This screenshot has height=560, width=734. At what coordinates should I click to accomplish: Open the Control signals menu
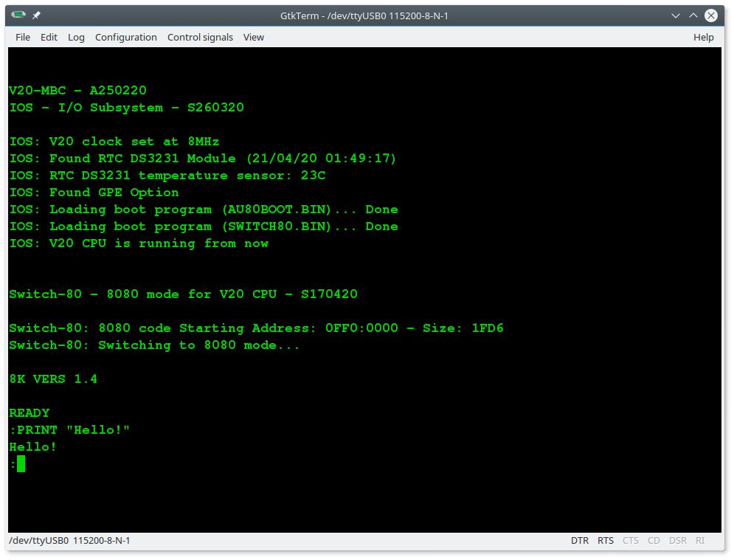tap(200, 38)
